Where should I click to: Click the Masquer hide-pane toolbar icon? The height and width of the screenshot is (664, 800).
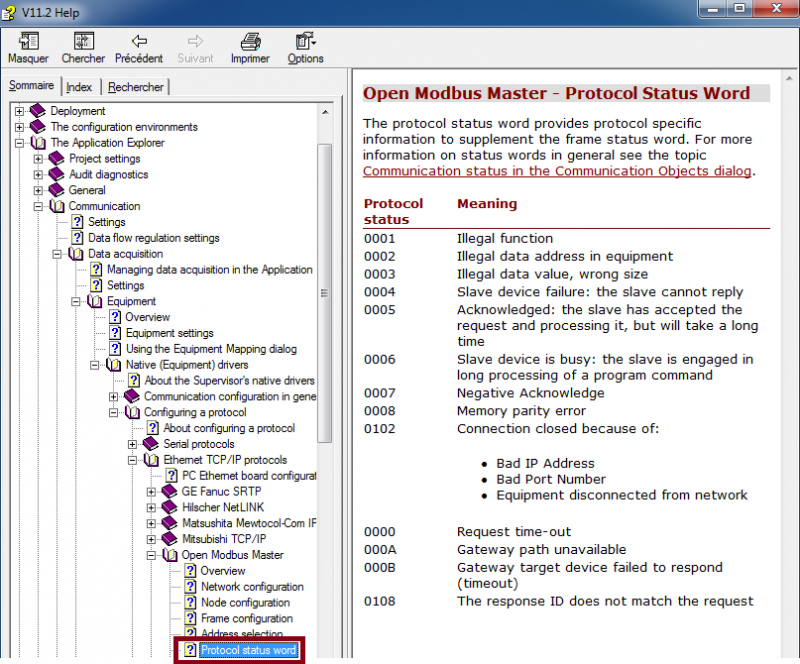tap(29, 41)
